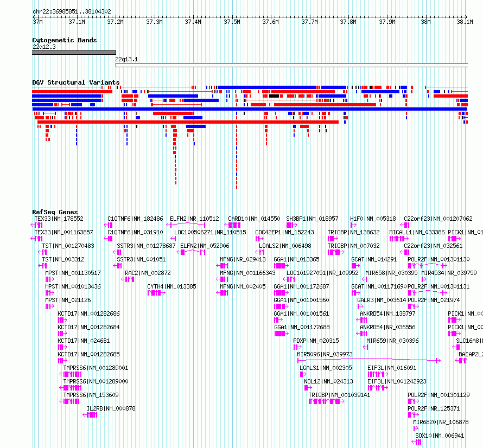483x448 pixels.
Task: Open the C1QTNF6|NM_182486 gene label
Action: [x=135, y=219]
